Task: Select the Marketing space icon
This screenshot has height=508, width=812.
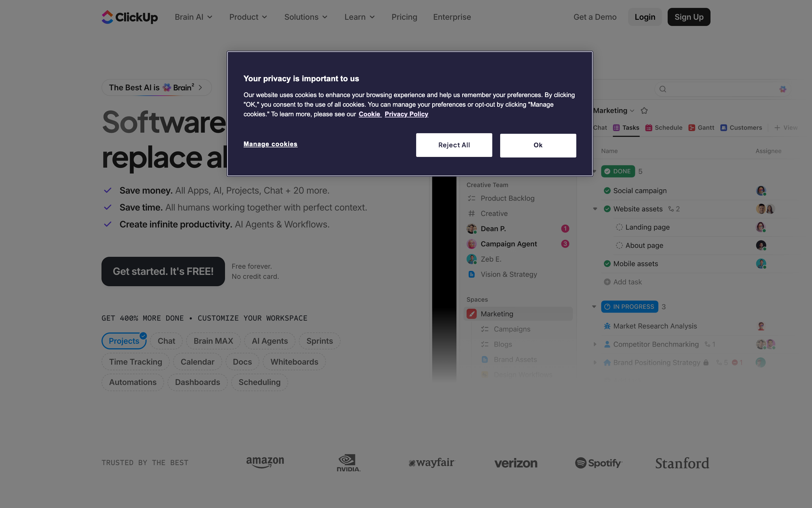Action: (x=471, y=314)
